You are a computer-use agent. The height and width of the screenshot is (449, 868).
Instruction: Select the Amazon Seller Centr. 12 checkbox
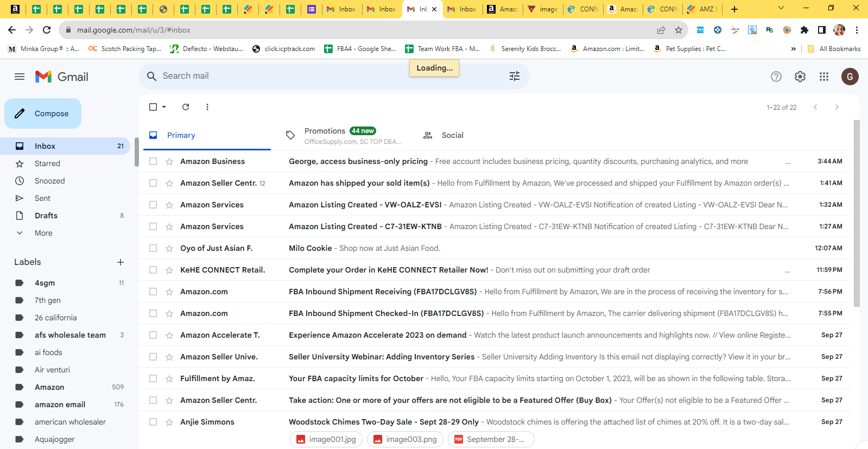pos(153,183)
